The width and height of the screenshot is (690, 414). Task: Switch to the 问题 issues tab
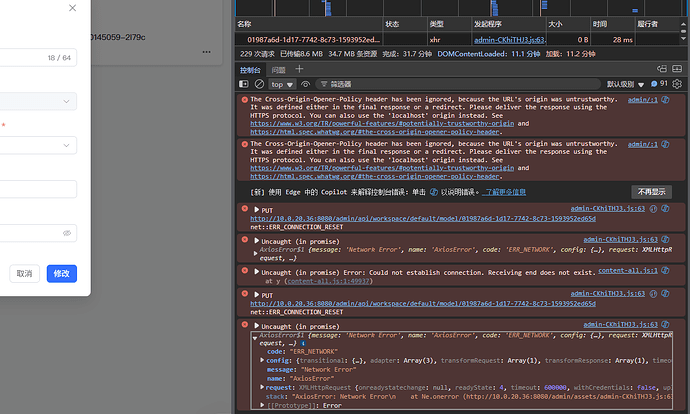tap(279, 70)
